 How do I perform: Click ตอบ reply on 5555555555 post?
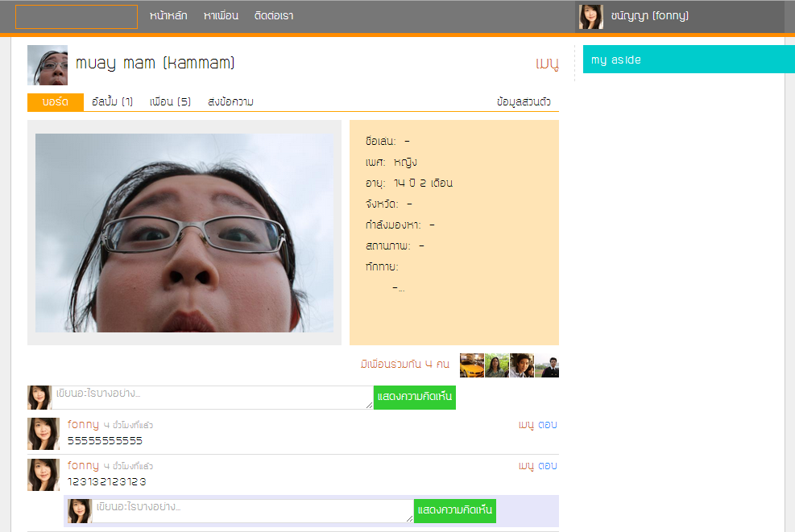tap(547, 425)
